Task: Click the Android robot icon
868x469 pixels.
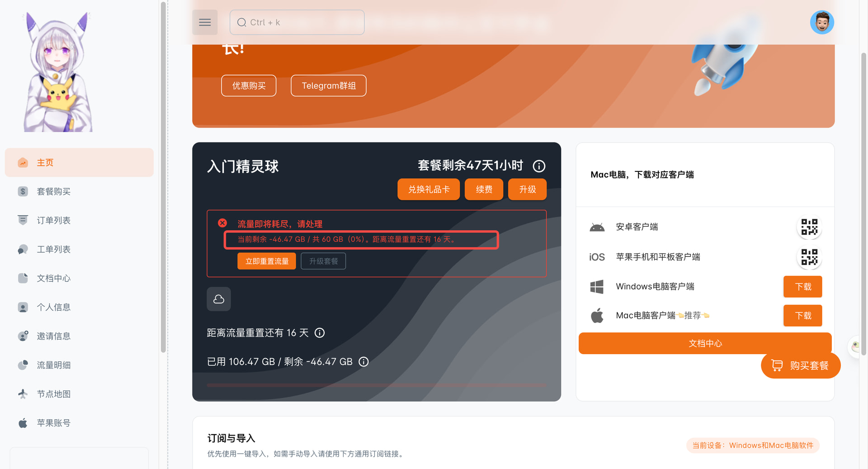Action: pyautogui.click(x=597, y=227)
